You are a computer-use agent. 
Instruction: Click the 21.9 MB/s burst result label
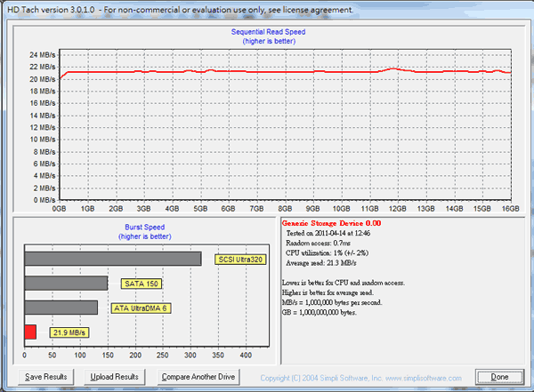click(x=70, y=332)
